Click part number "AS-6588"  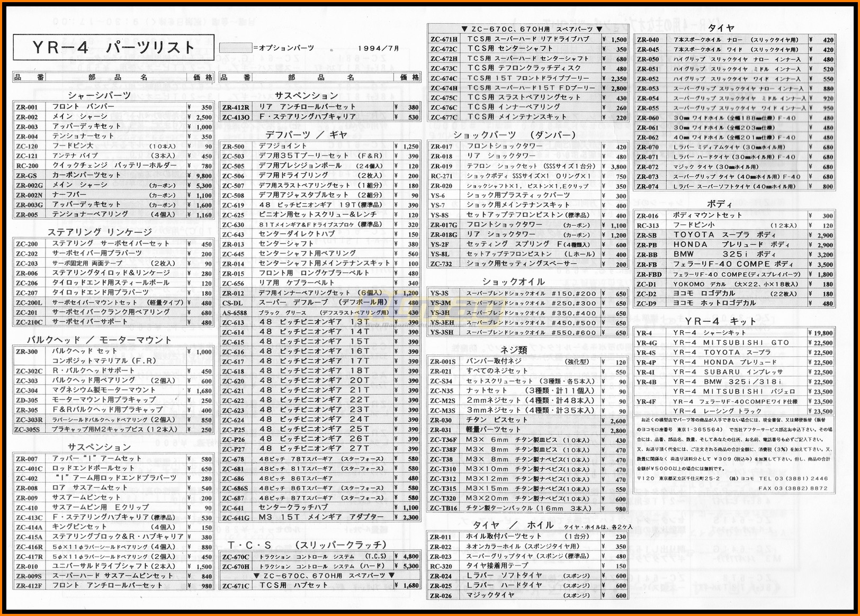tap(235, 313)
